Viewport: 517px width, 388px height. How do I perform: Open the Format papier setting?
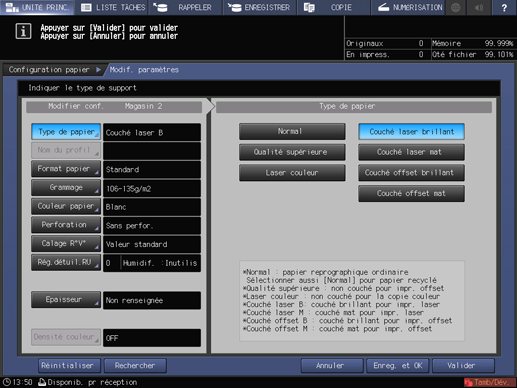click(x=66, y=169)
